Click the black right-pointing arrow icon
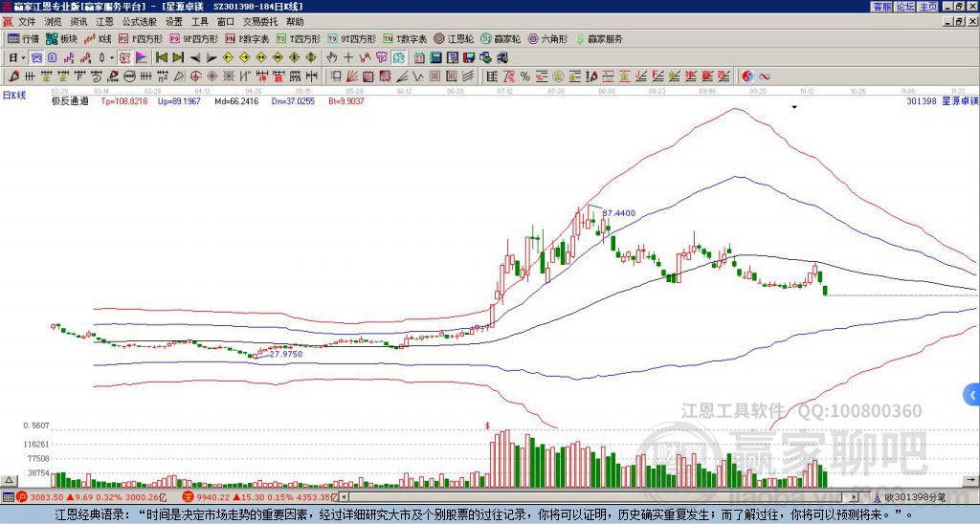 [212, 58]
